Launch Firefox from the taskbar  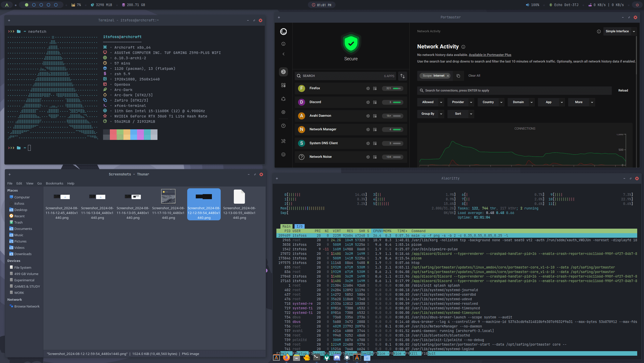286,357
